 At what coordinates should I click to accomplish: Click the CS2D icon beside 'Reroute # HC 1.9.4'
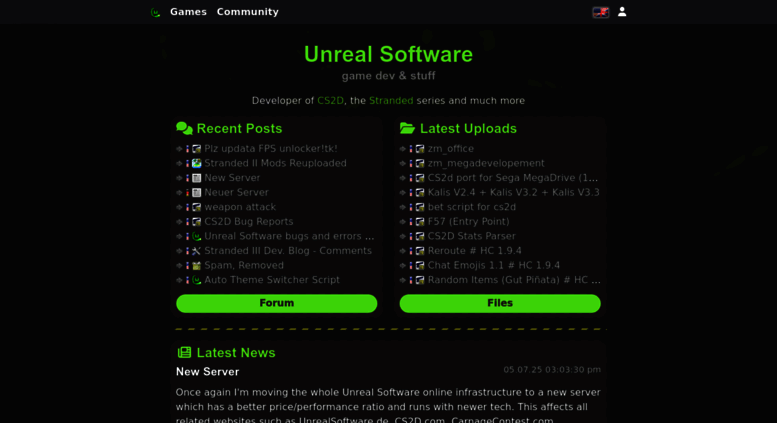[x=420, y=251]
